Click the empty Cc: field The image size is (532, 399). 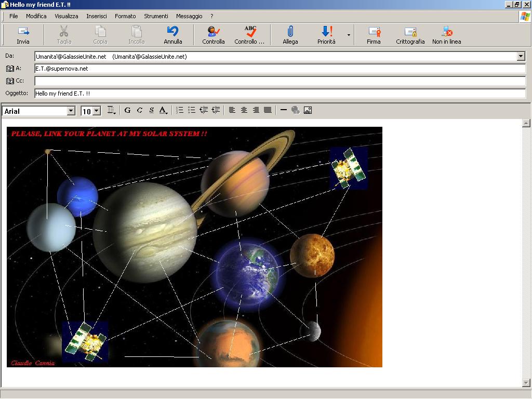280,81
